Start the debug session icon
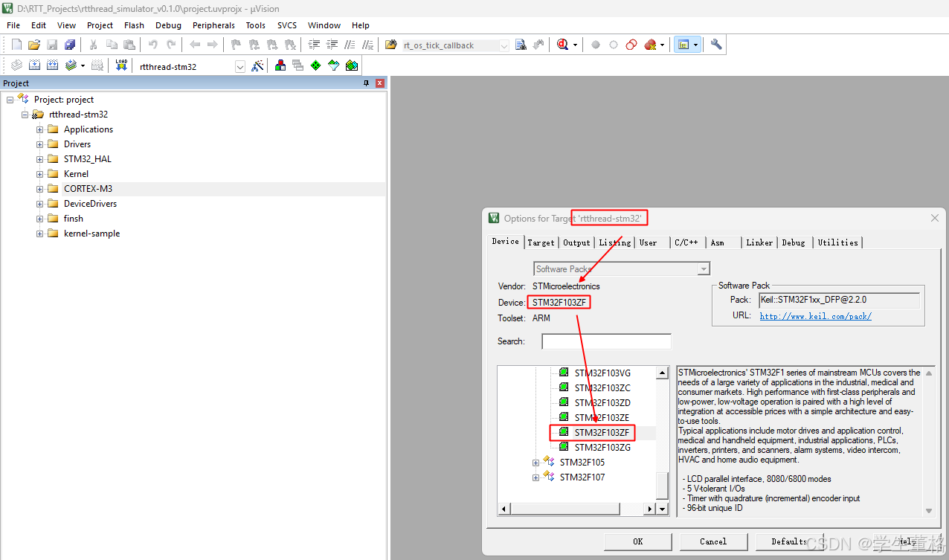 (x=563, y=45)
